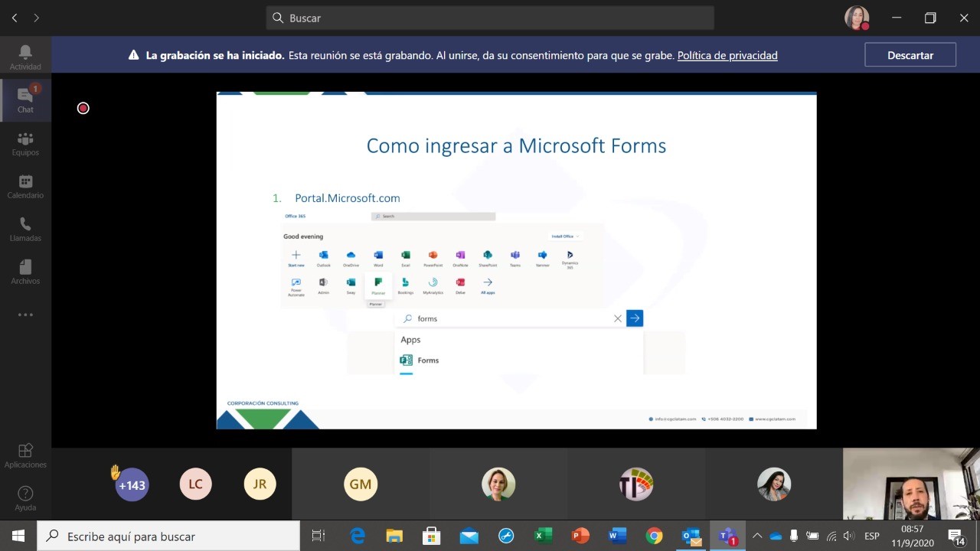Switch the ESP input language

[872, 536]
